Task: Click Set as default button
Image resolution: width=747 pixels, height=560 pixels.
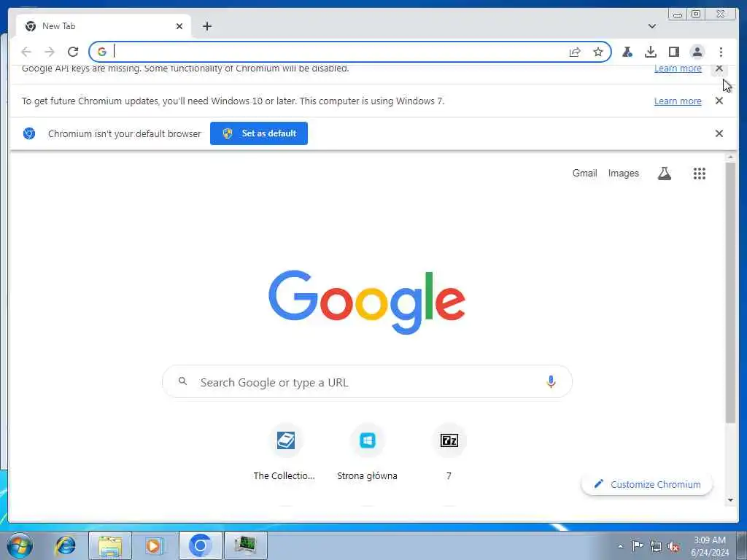Action: click(259, 133)
